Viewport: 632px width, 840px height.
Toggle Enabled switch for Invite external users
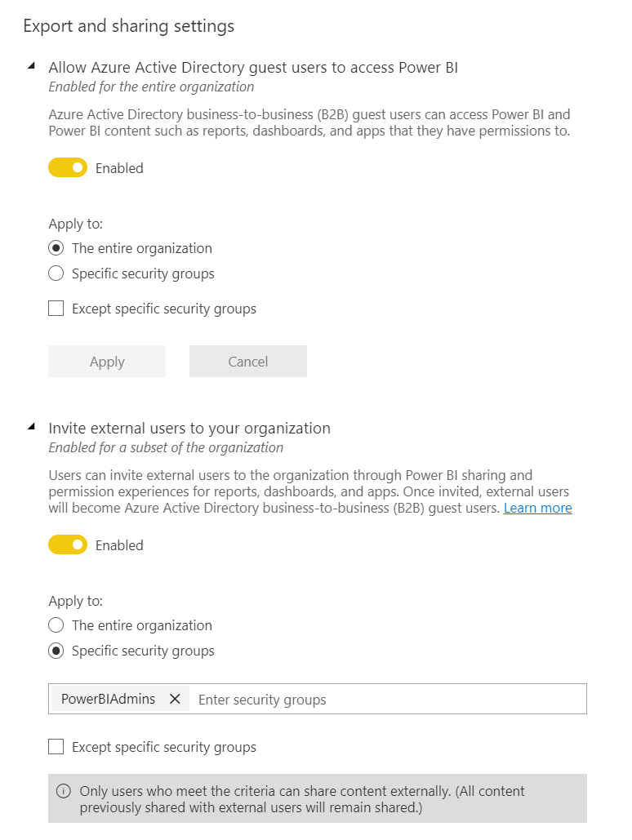coord(68,544)
